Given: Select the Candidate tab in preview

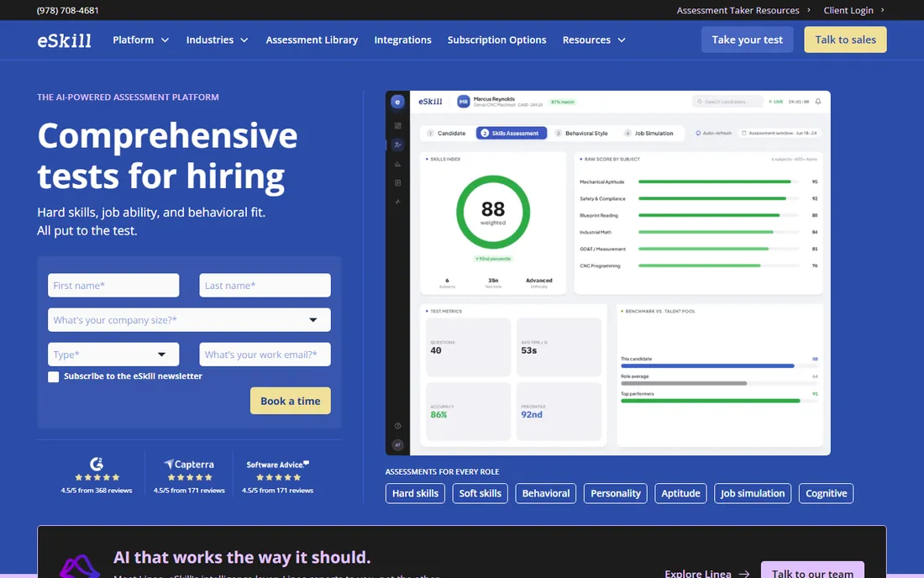Looking at the screenshot, I should click(x=446, y=133).
